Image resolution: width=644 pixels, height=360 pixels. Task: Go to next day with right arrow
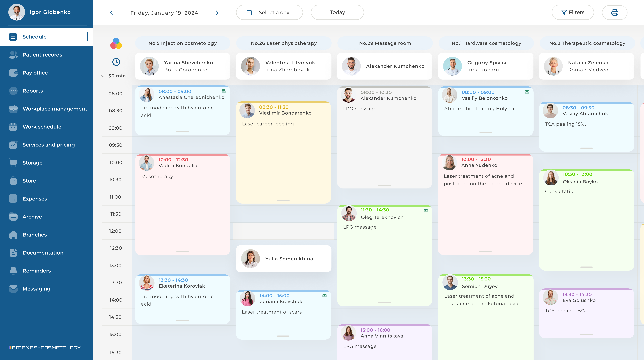217,13
